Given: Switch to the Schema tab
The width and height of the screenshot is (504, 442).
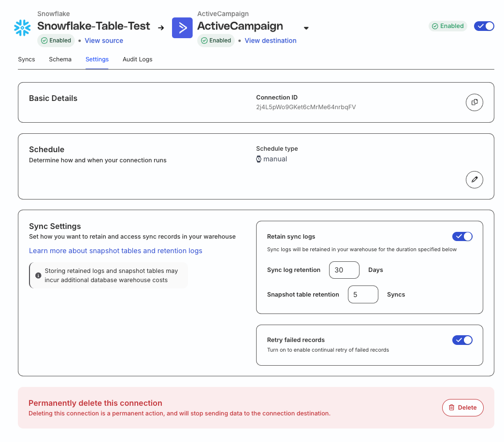Looking at the screenshot, I should [x=60, y=59].
